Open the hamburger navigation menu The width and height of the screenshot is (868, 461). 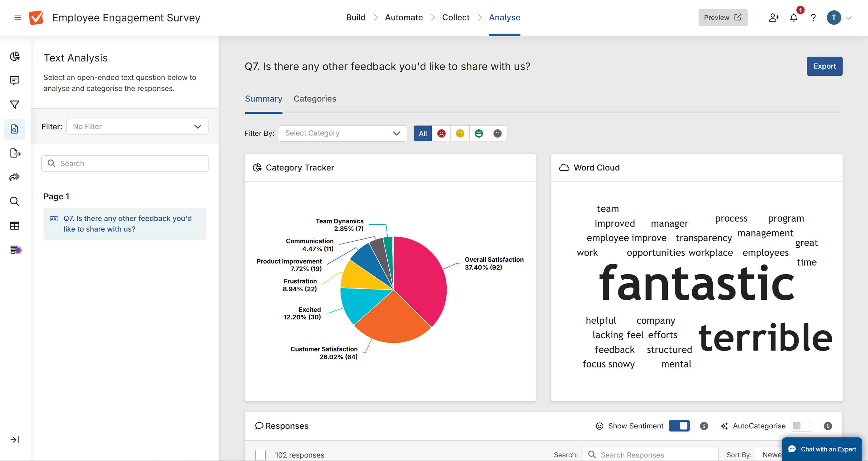[x=18, y=18]
